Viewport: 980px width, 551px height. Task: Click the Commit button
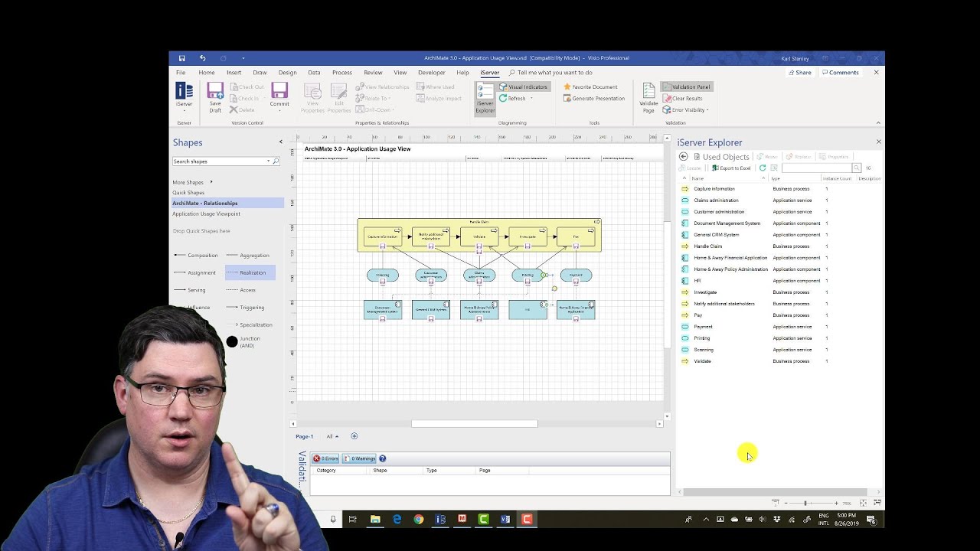click(279, 96)
